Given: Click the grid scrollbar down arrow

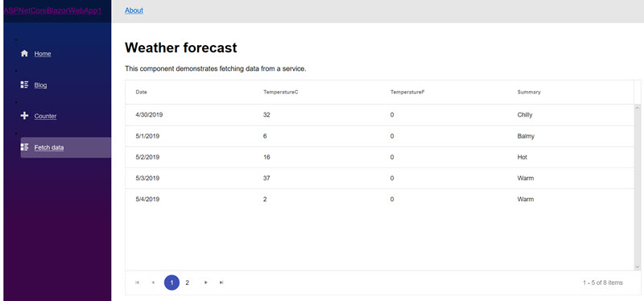Looking at the screenshot, I should click(x=638, y=267).
